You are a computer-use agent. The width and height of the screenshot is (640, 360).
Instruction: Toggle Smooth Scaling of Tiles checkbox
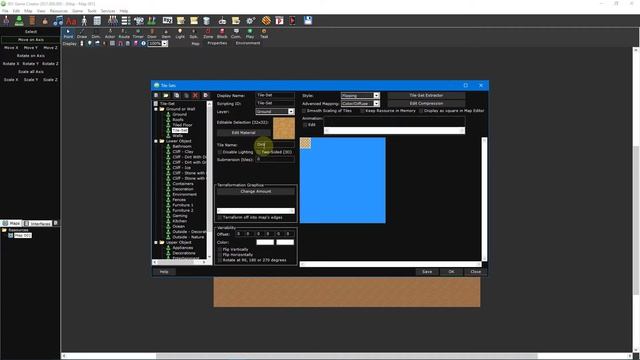304,111
